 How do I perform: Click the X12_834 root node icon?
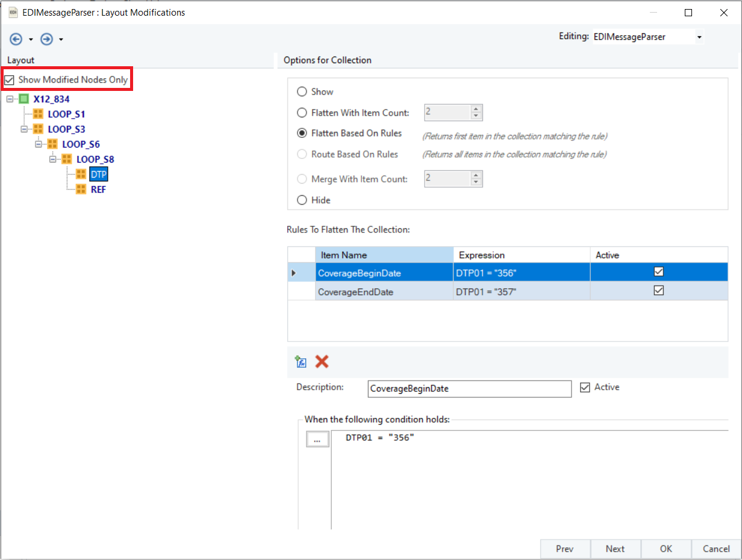tap(23, 99)
